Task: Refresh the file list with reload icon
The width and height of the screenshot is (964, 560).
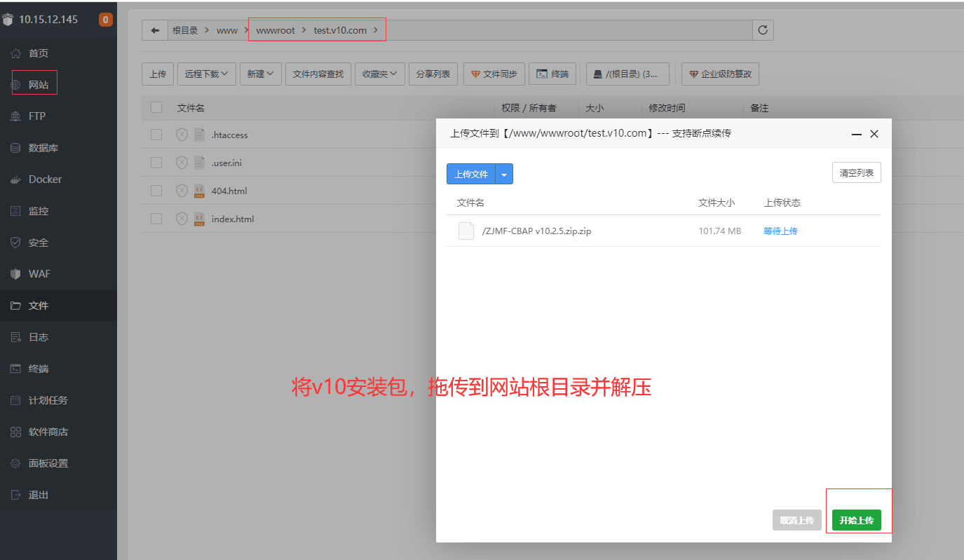Action: coord(763,30)
